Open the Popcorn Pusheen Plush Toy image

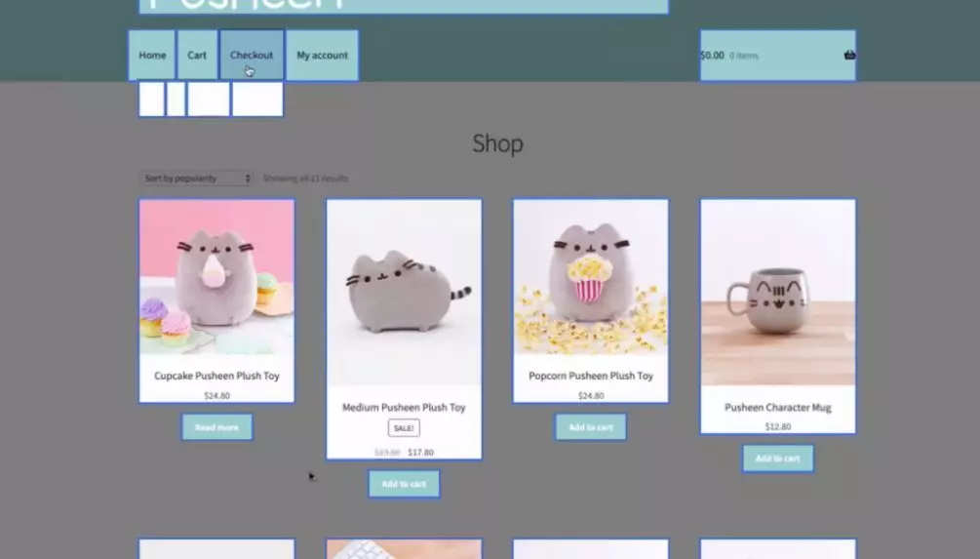(x=591, y=277)
